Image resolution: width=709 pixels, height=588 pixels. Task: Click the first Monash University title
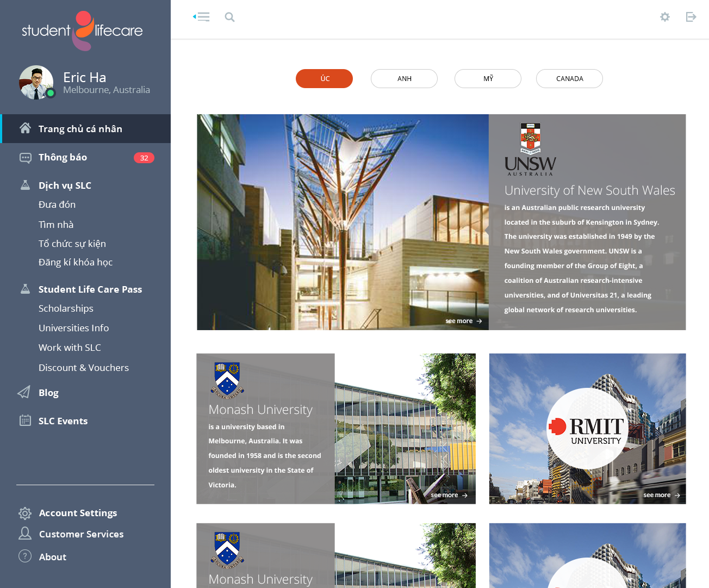[x=260, y=410]
